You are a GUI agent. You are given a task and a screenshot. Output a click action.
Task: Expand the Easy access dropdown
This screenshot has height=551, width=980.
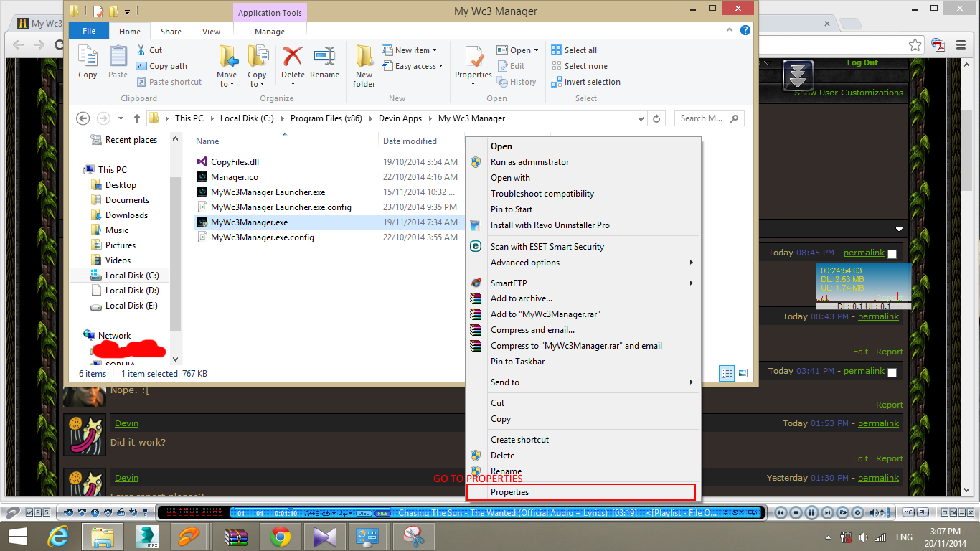click(440, 66)
